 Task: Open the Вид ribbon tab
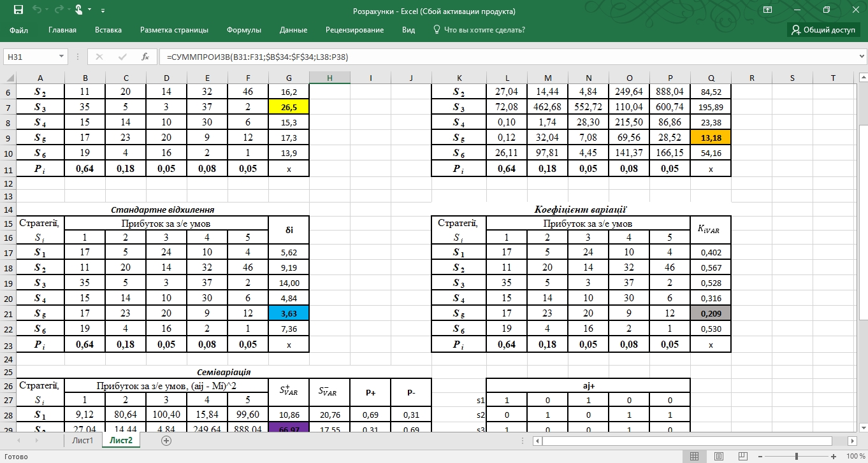point(409,30)
